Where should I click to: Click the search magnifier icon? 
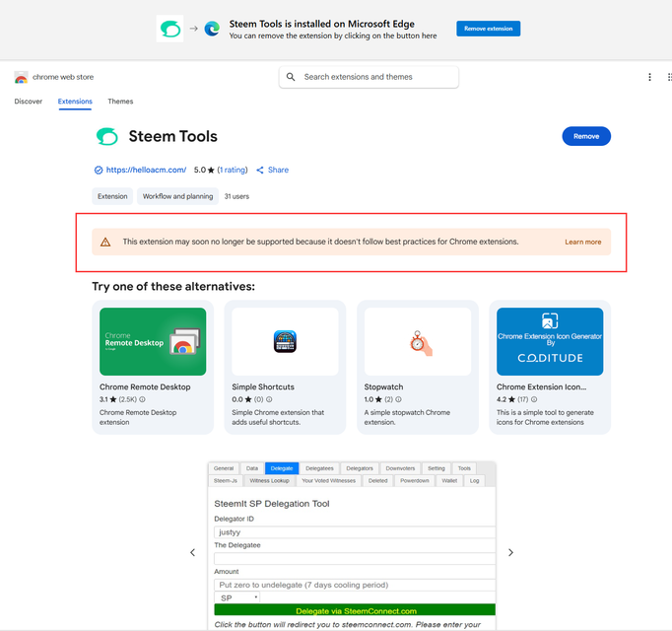(x=291, y=77)
